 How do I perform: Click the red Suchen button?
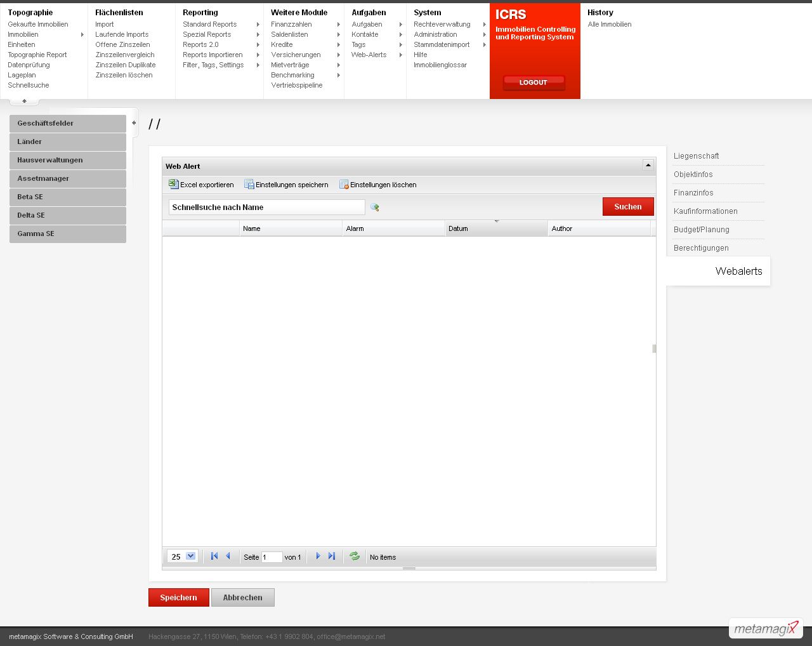(x=628, y=206)
